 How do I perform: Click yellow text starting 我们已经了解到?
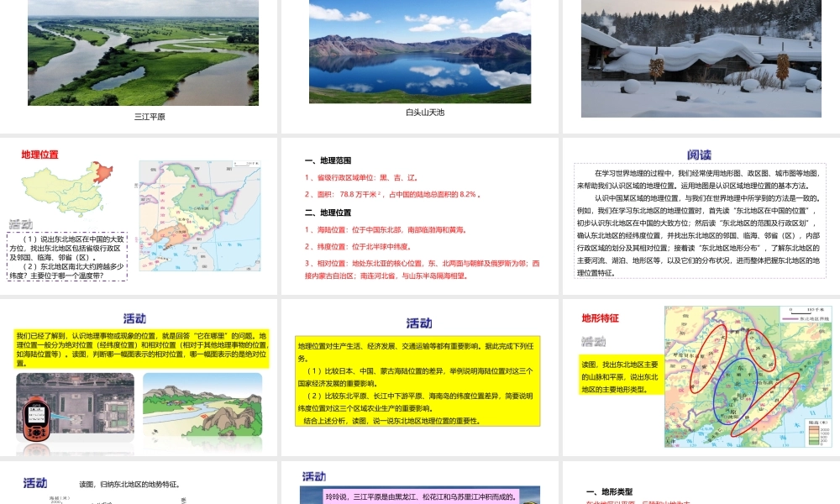click(x=142, y=349)
